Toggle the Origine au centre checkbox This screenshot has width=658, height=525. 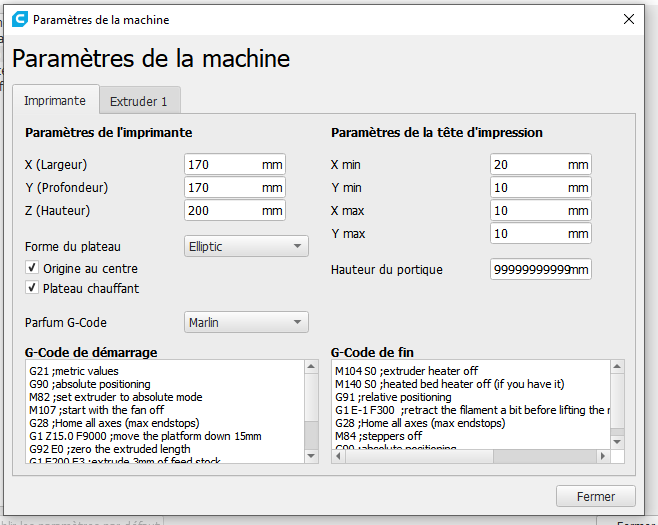click(x=32, y=269)
